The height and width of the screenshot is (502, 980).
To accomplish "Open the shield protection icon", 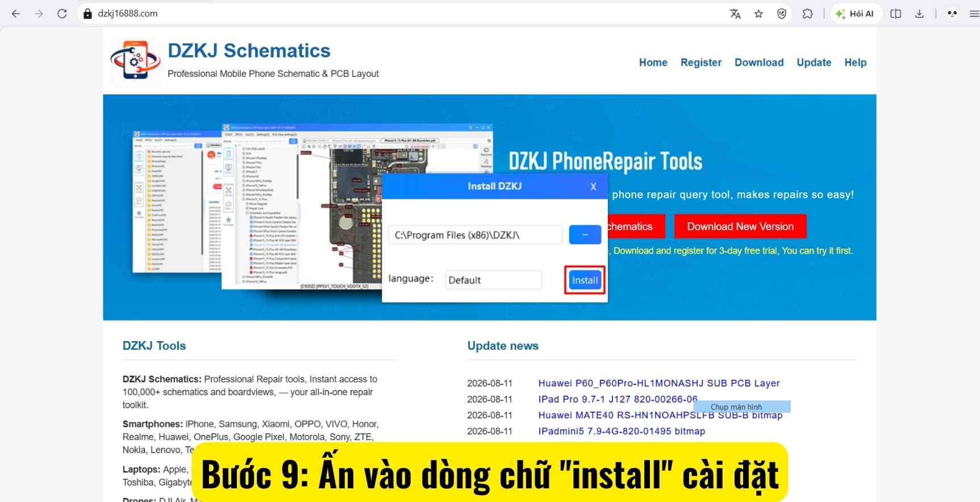I will (x=782, y=14).
